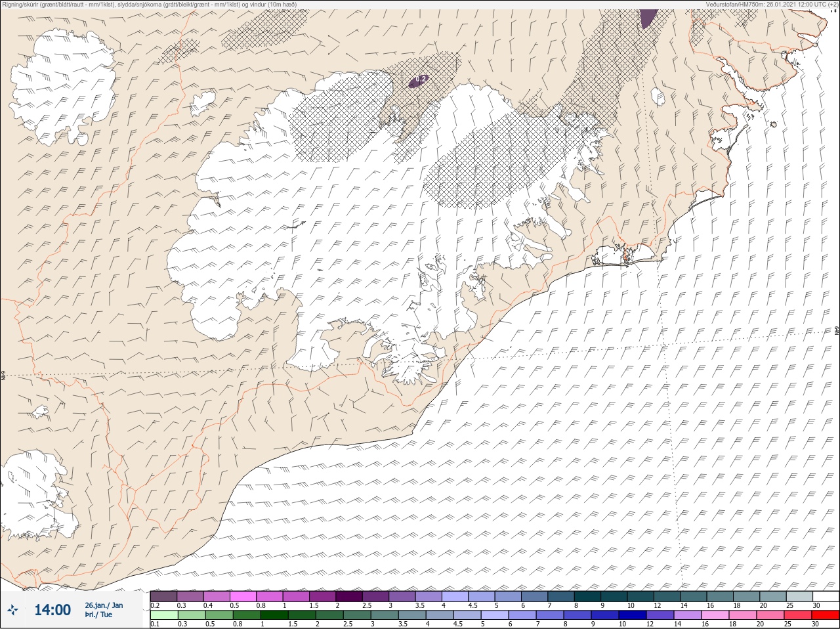Image resolution: width=840 pixels, height=629 pixels.
Task: Select lower legend red swatch labeled 30
Action: pyautogui.click(x=826, y=615)
